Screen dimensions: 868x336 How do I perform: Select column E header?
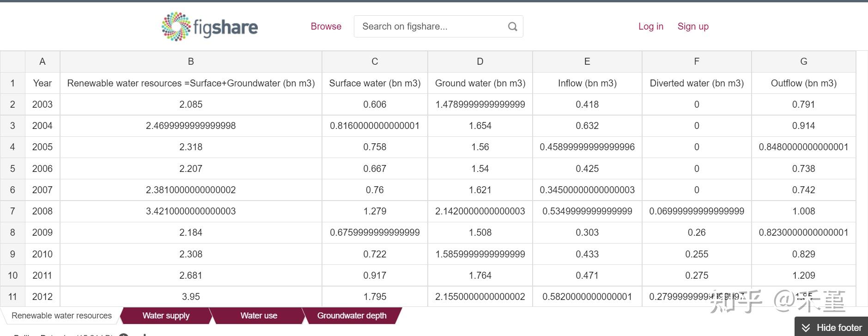click(x=587, y=61)
